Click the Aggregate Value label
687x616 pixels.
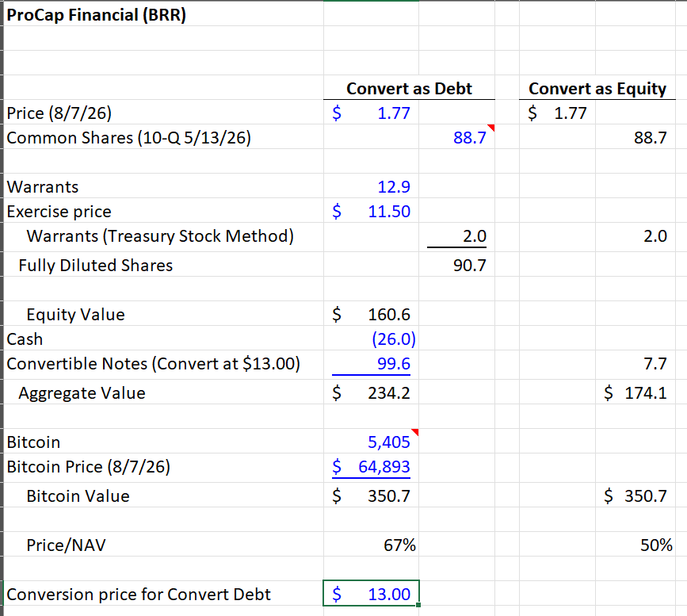[82, 393]
